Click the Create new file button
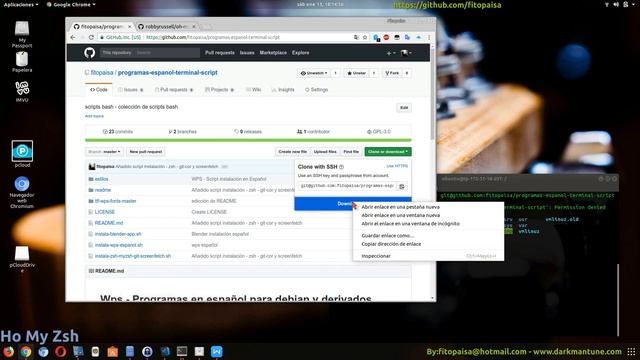The image size is (640, 360). click(292, 151)
